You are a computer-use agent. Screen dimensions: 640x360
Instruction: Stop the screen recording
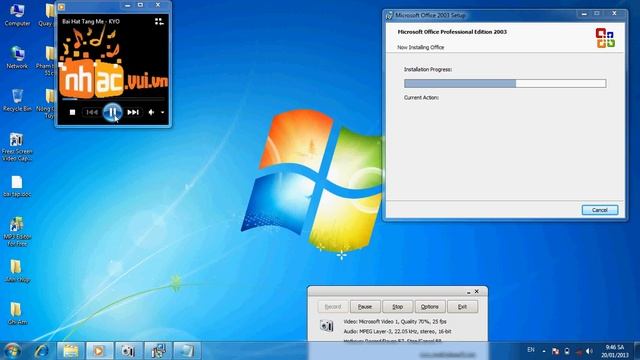398,307
